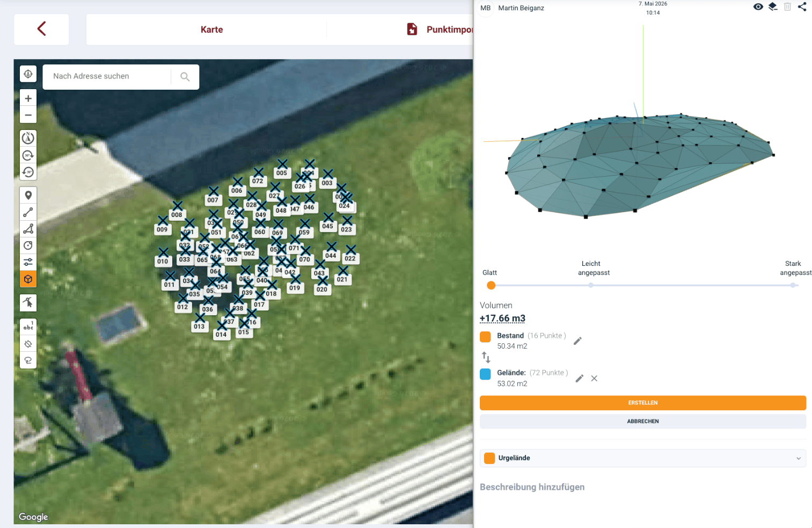Select the line measurement tool
This screenshot has width=812, height=528.
tap(28, 212)
